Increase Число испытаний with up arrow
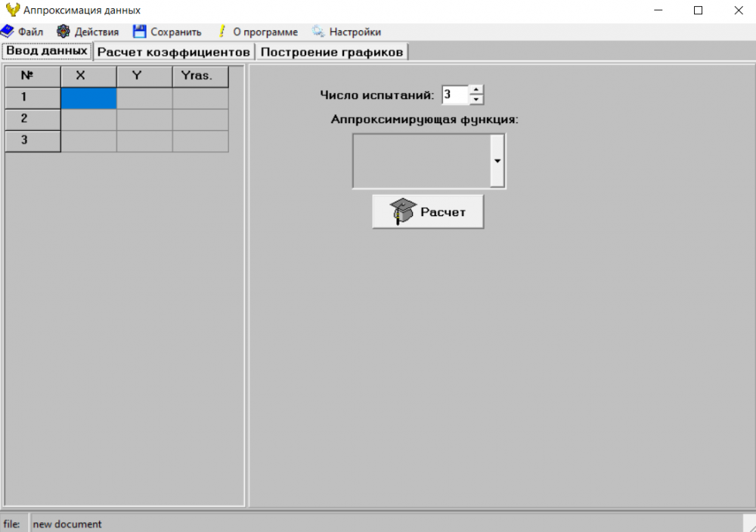The width and height of the screenshot is (756, 532). pos(476,90)
